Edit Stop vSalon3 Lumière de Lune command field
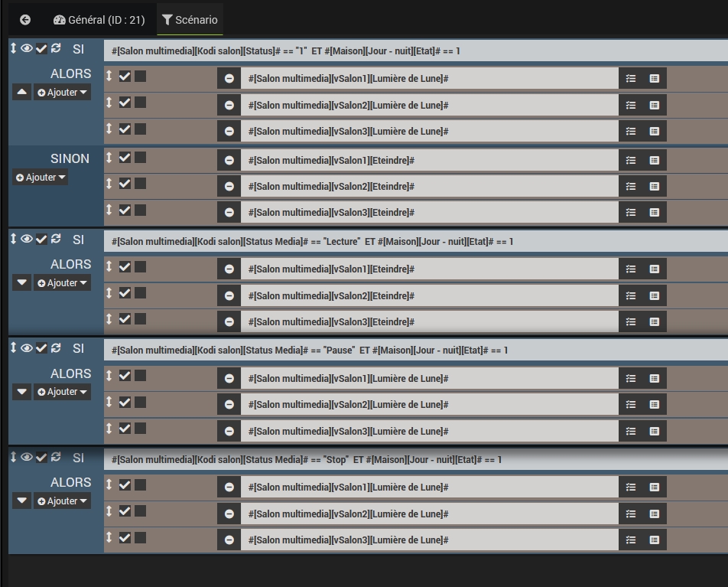The width and height of the screenshot is (728, 587). 430,540
